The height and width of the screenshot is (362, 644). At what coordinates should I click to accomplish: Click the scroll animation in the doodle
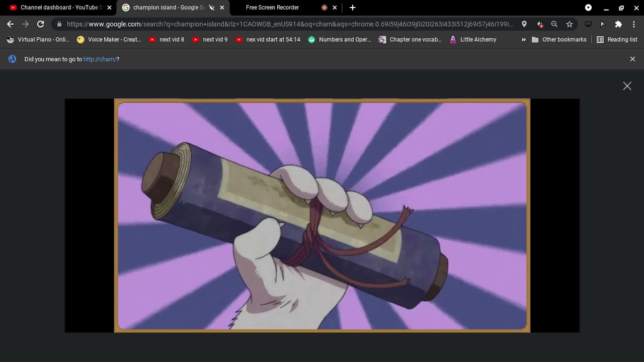(322, 216)
